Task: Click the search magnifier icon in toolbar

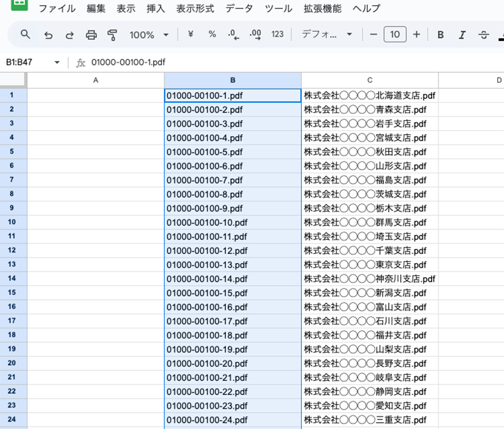Action: (x=25, y=35)
